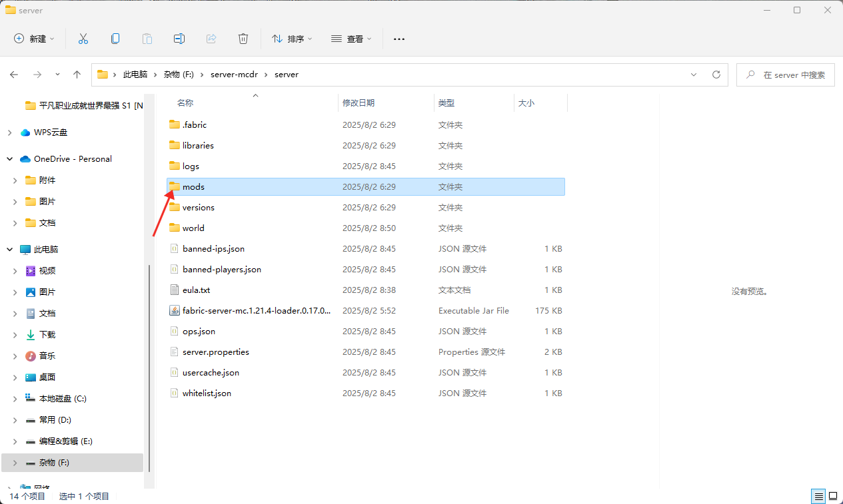Viewport: 843px width, 504px height.
Task: Navigate up one folder with up arrow
Action: pyautogui.click(x=77, y=75)
